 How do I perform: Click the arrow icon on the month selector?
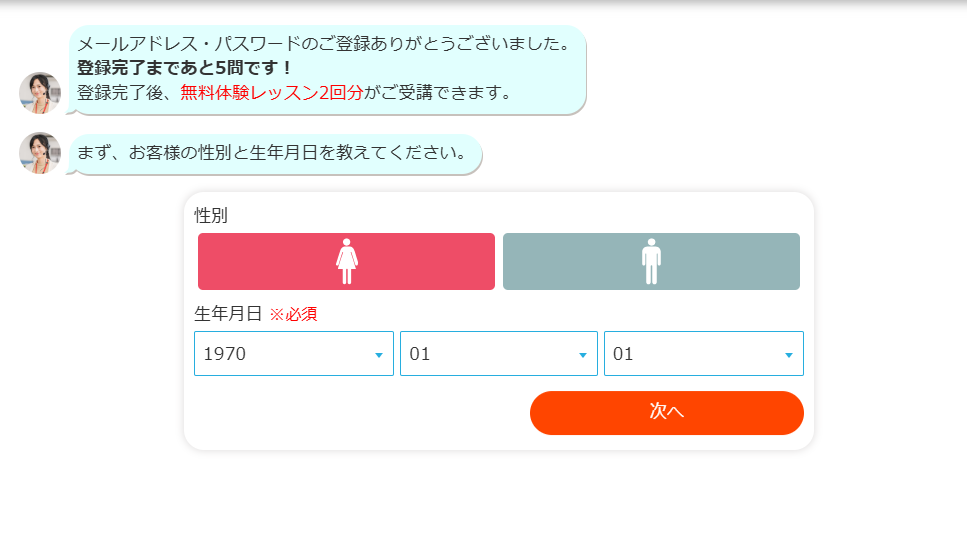(x=582, y=355)
